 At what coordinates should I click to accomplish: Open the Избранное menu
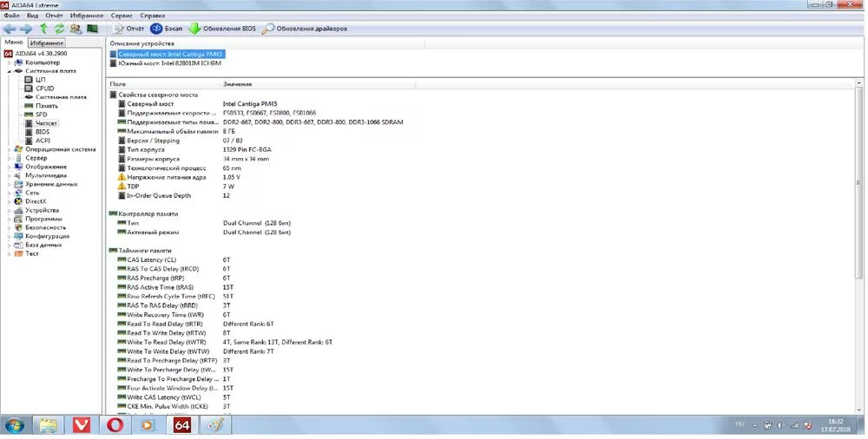[x=86, y=16]
